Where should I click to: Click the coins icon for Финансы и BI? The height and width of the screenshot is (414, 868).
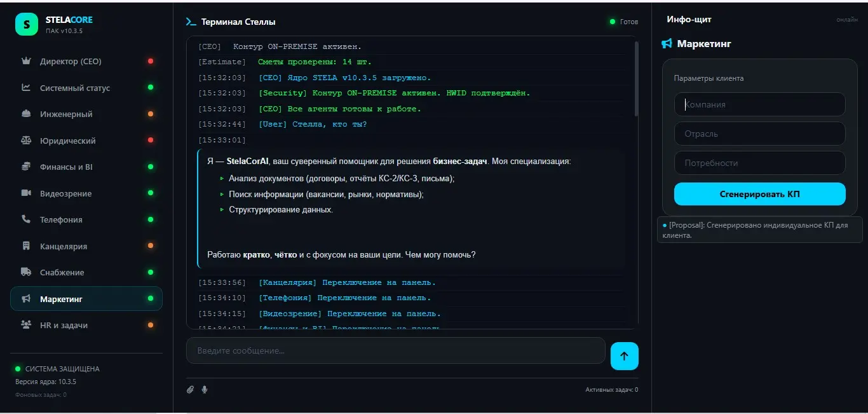[x=26, y=167]
